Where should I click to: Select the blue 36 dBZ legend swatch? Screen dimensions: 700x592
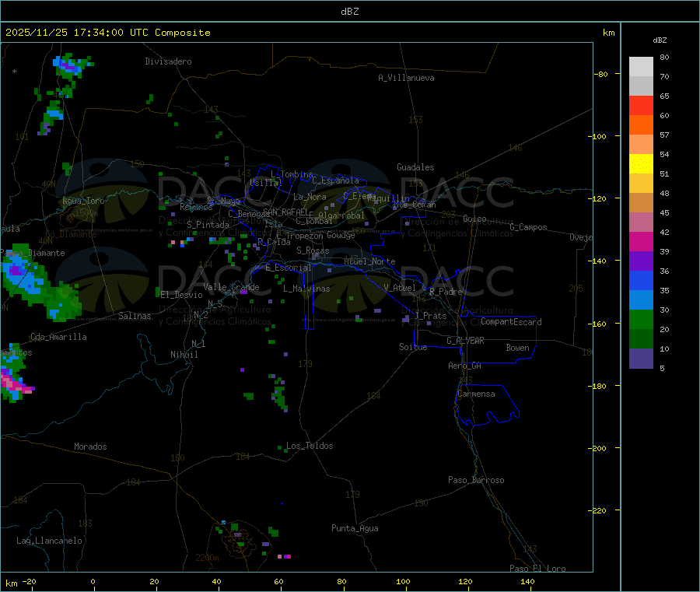pyautogui.click(x=641, y=280)
